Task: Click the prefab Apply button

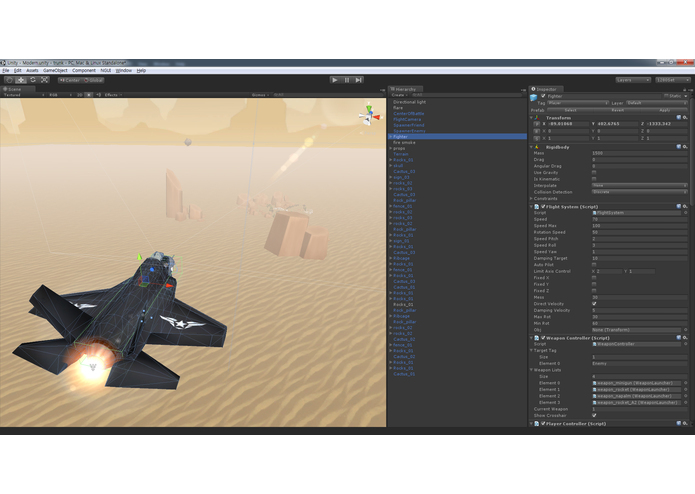Action: pos(665,110)
